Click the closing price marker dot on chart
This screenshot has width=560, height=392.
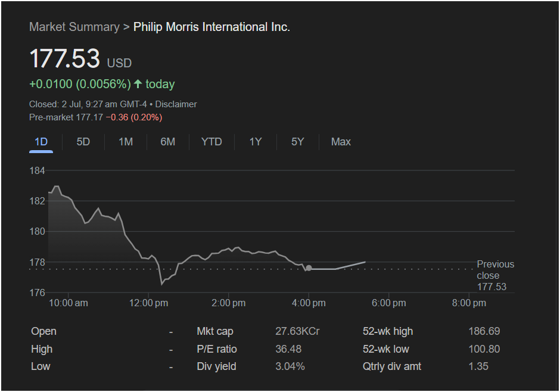point(309,268)
